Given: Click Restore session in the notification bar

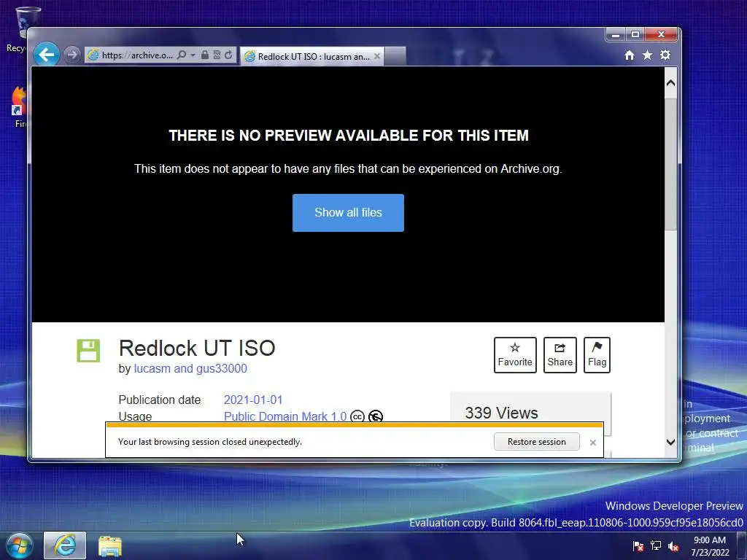Looking at the screenshot, I should 536,441.
